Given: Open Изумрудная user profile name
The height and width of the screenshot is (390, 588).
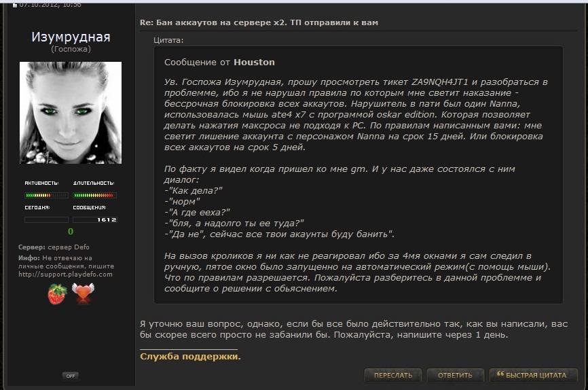Looking at the screenshot, I should point(71,37).
